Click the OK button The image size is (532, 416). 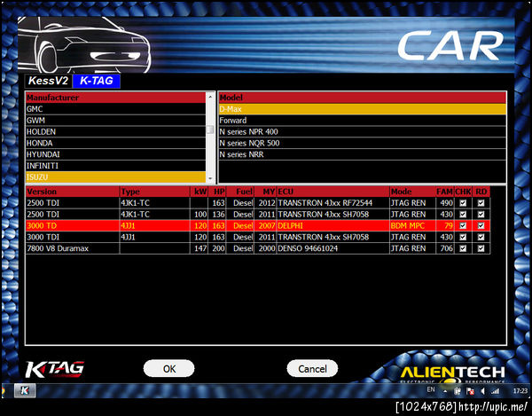point(169,368)
